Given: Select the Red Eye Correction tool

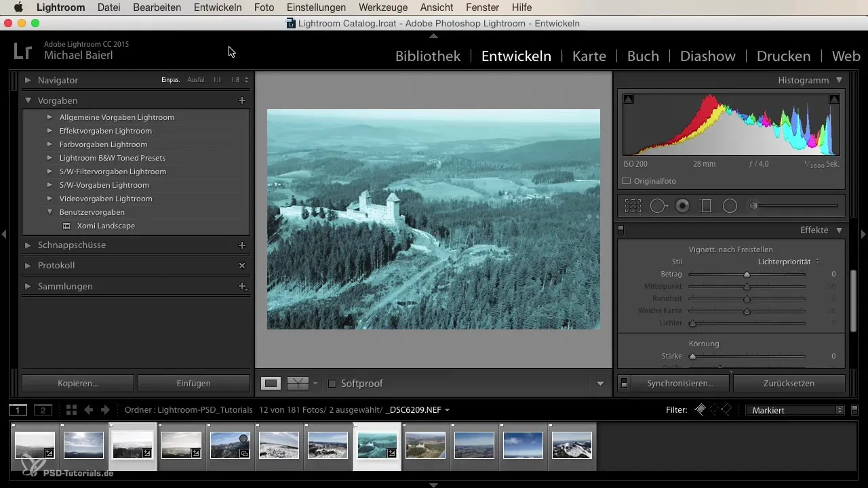Looking at the screenshot, I should (683, 206).
